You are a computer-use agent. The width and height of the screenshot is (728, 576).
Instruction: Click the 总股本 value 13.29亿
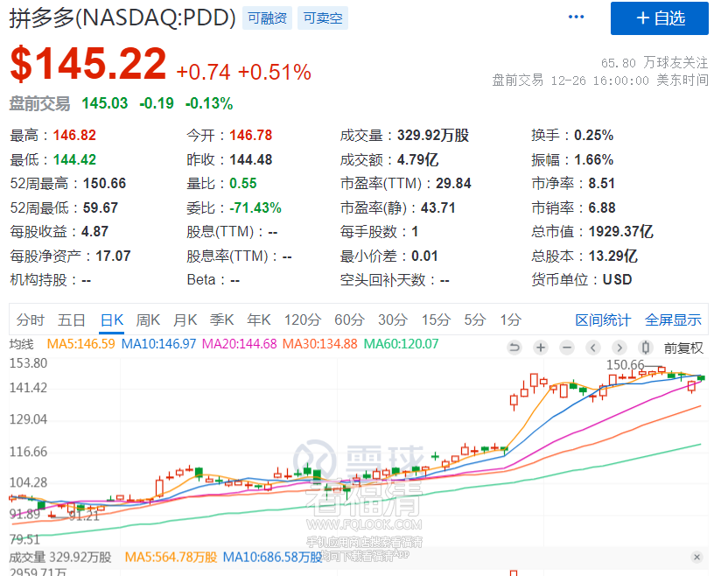[613, 256]
